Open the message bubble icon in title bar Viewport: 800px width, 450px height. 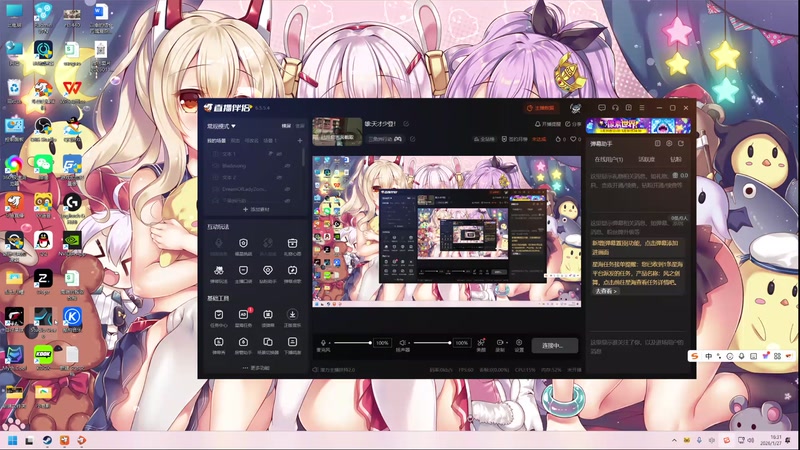click(602, 108)
